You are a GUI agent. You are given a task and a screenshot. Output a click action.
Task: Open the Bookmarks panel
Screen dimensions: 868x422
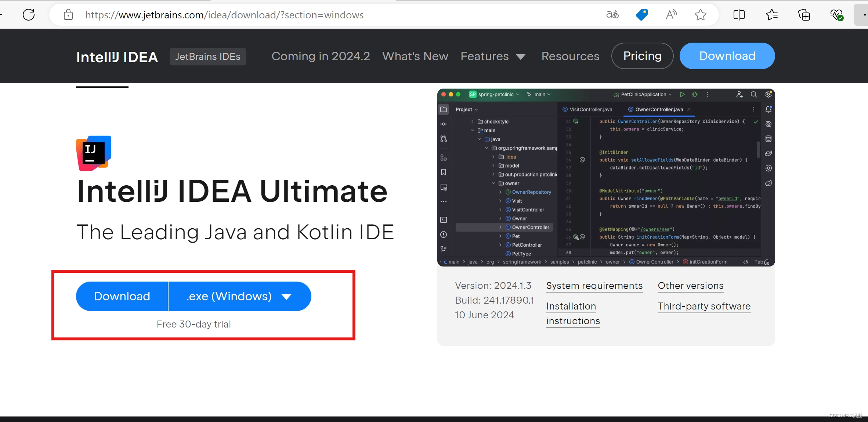point(443,172)
